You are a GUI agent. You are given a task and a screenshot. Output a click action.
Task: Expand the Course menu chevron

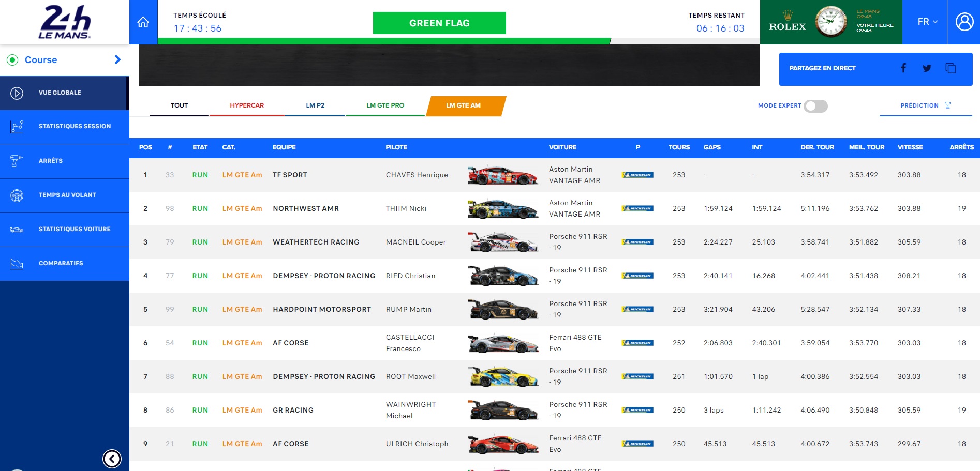(117, 60)
